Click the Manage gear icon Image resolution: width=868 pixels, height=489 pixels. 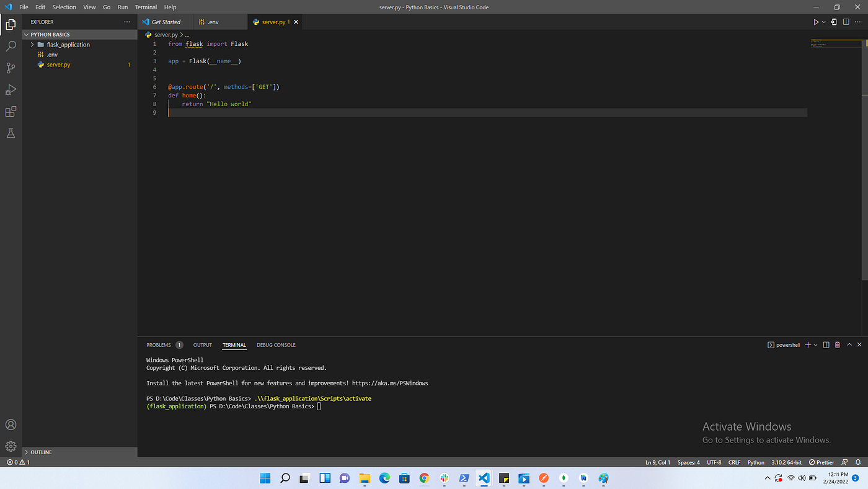click(x=11, y=446)
